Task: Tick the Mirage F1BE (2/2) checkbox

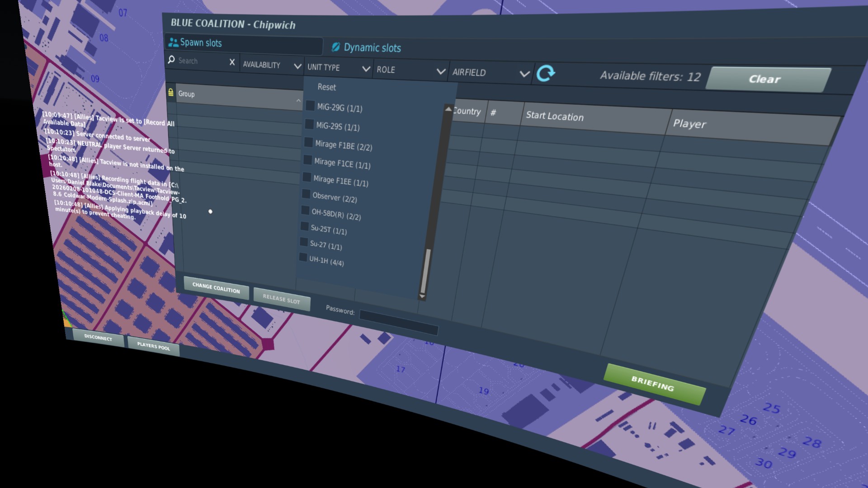Action: [308, 142]
